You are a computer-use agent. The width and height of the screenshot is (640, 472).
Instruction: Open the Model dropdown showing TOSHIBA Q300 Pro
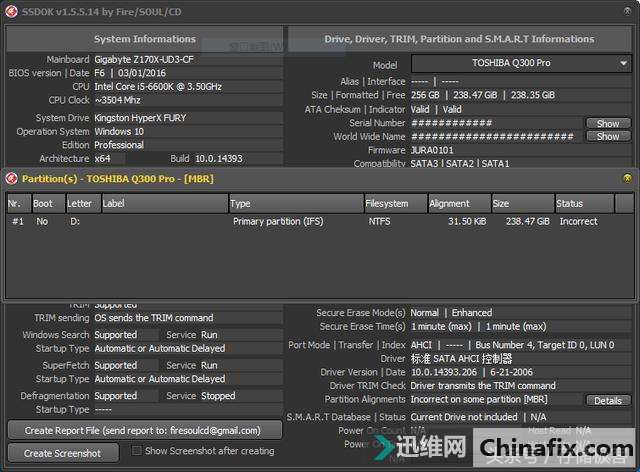(521, 63)
